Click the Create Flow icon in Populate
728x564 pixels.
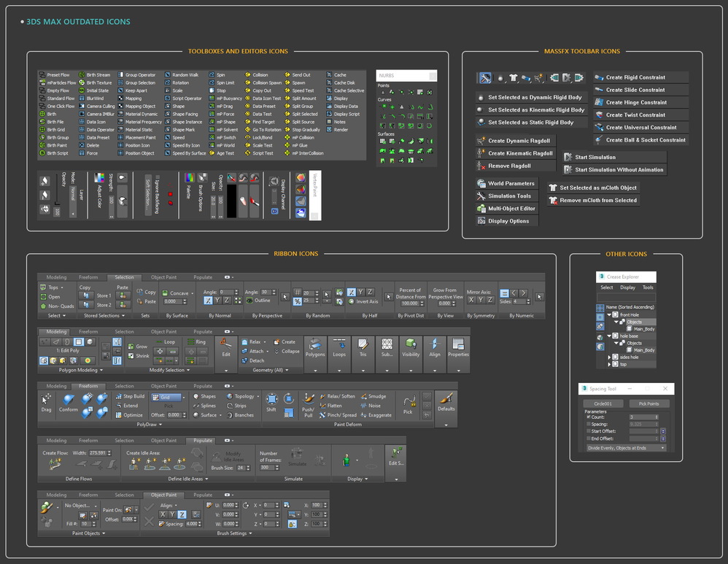pyautogui.click(x=55, y=463)
